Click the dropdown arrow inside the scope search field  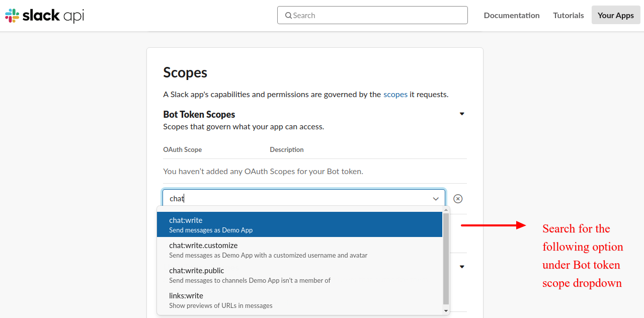pos(436,198)
